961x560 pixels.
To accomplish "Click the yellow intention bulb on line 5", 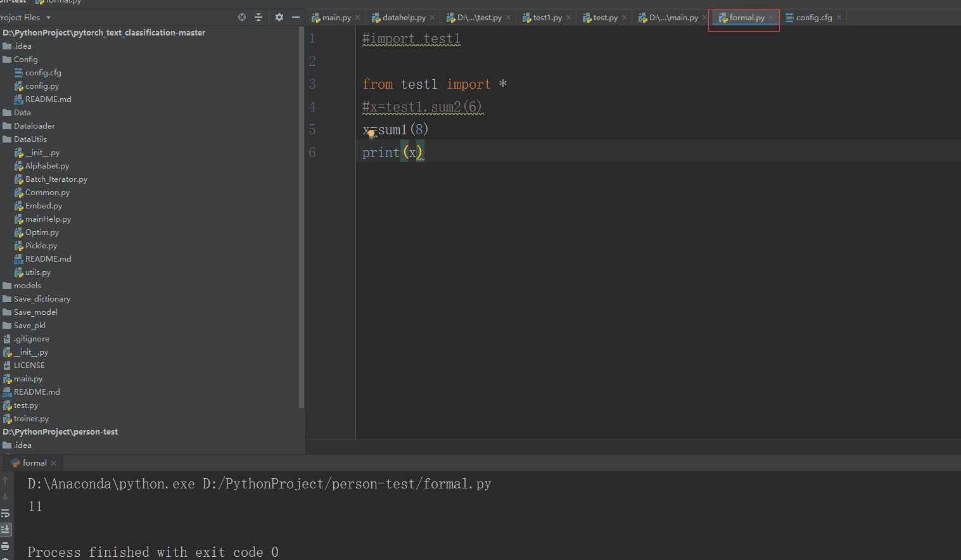I will (x=371, y=134).
